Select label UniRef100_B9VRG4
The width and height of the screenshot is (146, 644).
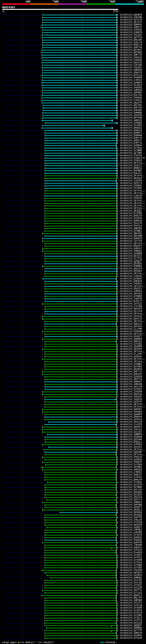pyautogui.click(x=131, y=512)
